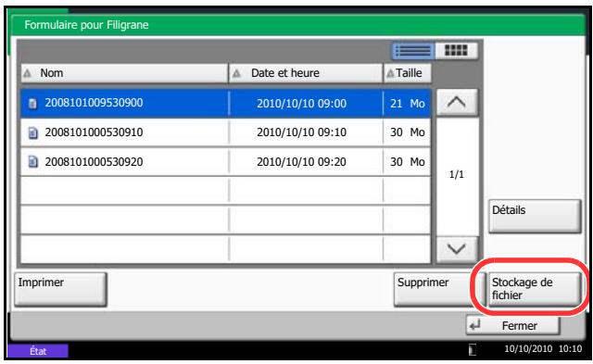Switch to list view display
This screenshot has width=593, height=364.
click(x=413, y=51)
